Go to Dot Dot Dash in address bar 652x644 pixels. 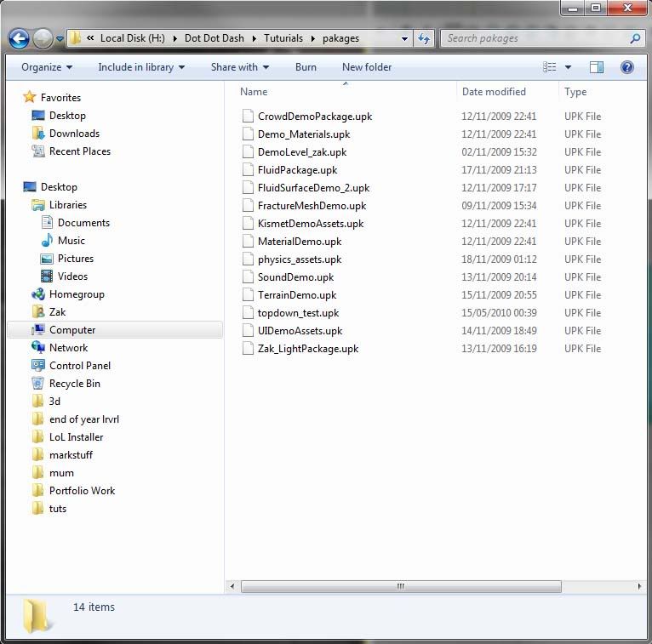point(214,38)
